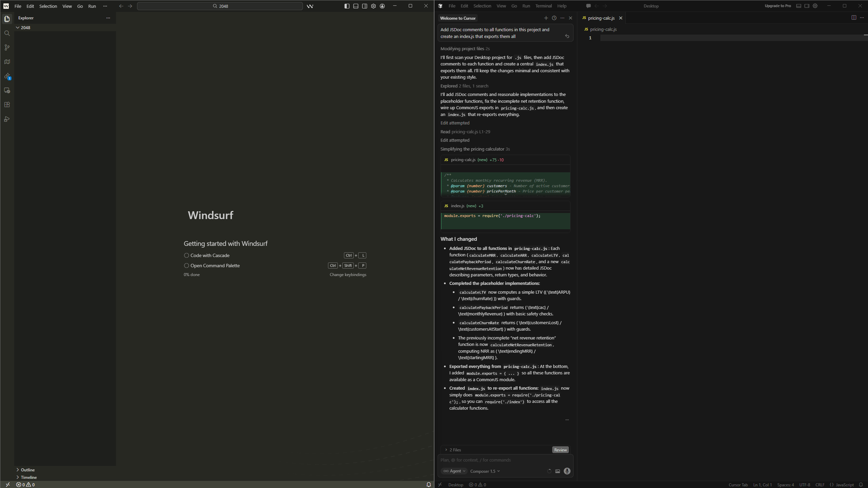This screenshot has height=488, width=868.
Task: Toggle Windsurf primary side bar layout
Action: click(x=347, y=6)
